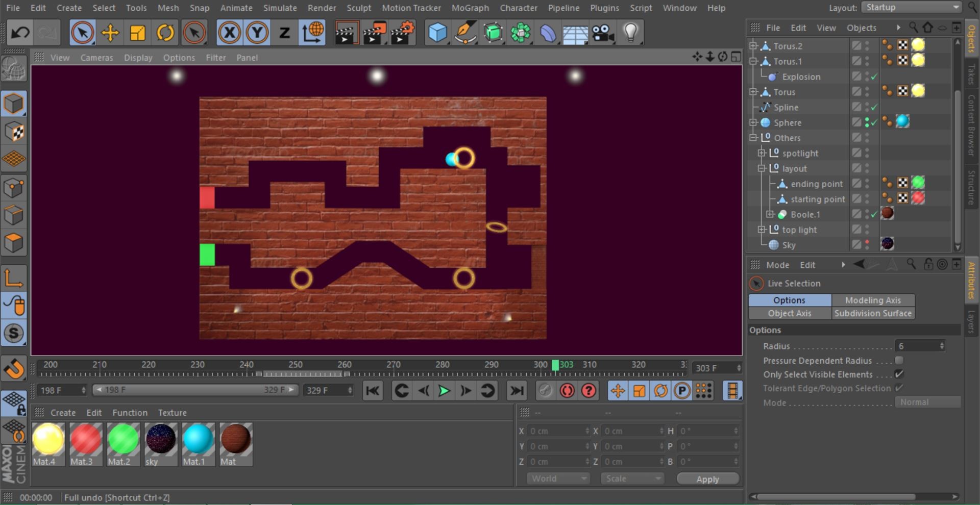
Task: Open the Render Settings icon
Action: click(402, 32)
